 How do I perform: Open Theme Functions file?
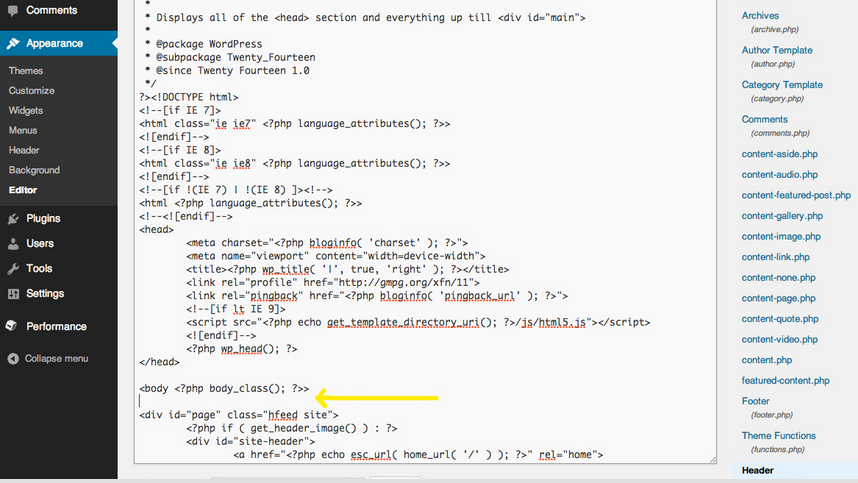tap(778, 436)
